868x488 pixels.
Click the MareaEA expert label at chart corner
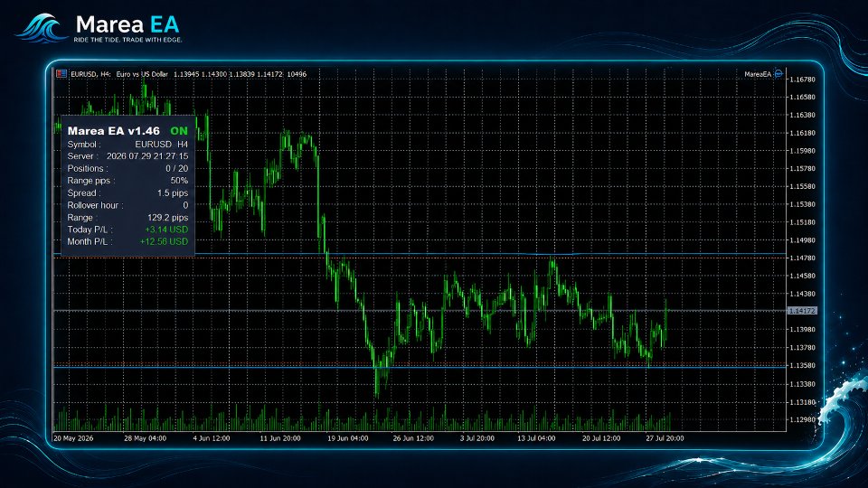[758, 74]
